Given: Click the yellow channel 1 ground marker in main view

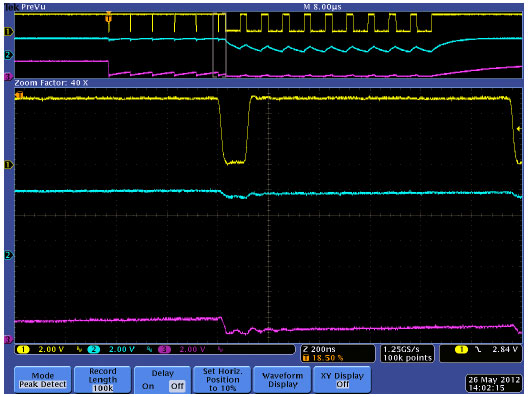Looking at the screenshot, I should pos(8,165).
